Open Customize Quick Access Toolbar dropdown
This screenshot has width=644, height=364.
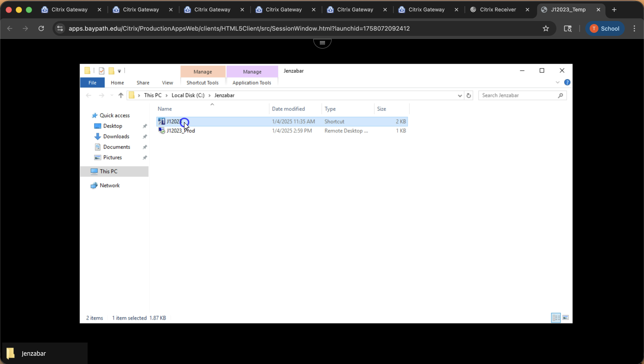(x=119, y=71)
